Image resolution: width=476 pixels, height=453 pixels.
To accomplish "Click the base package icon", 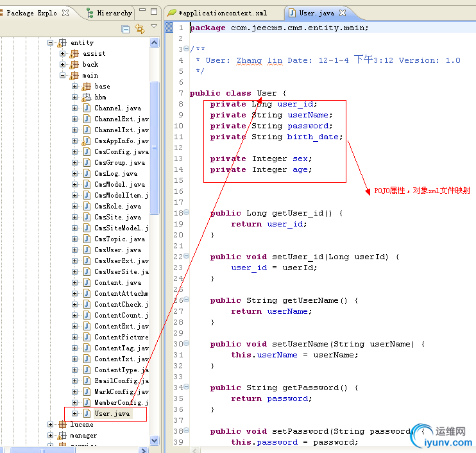I will [86, 87].
